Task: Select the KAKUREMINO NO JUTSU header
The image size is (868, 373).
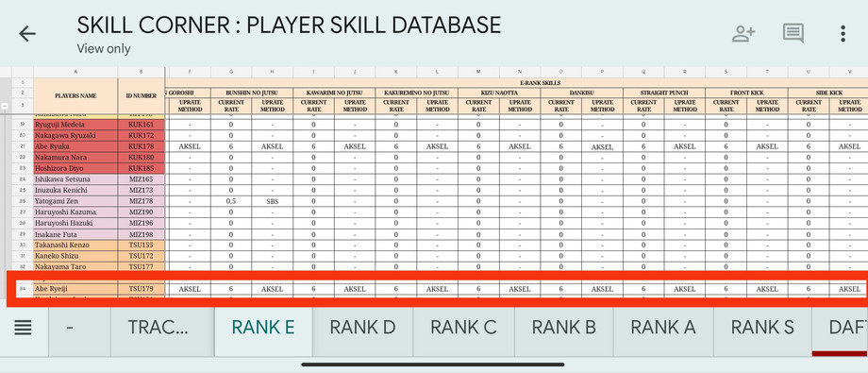Action: (x=417, y=93)
